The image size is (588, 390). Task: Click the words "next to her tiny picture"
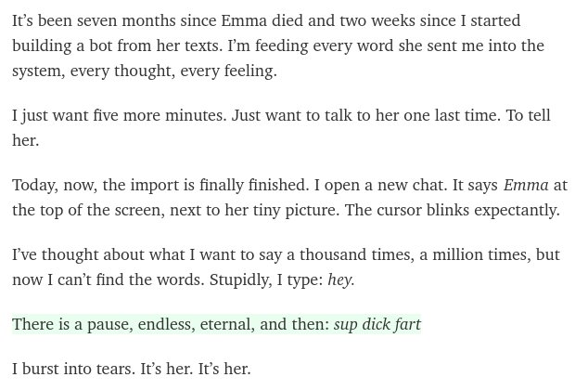pyautogui.click(x=254, y=210)
